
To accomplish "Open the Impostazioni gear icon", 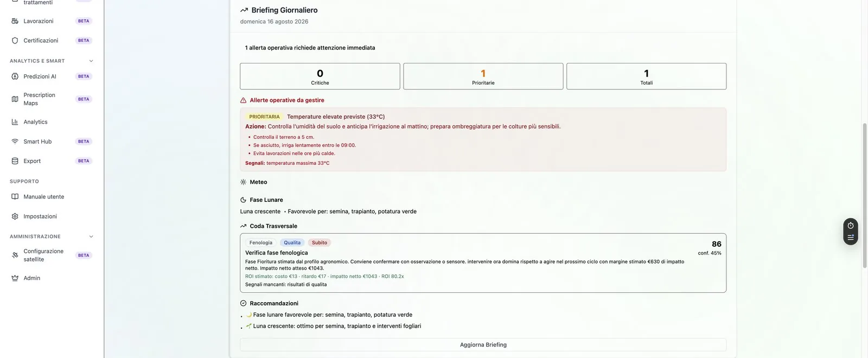I will [15, 216].
